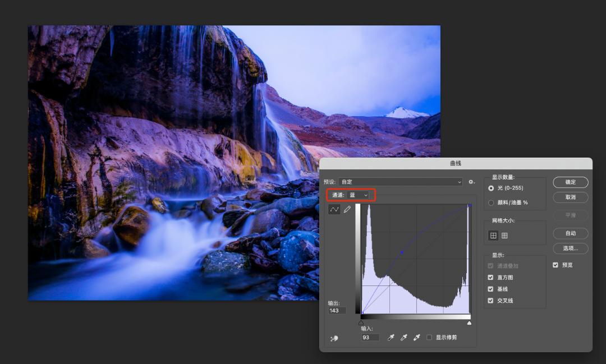
Task: Click the 选项... (Options) button
Action: [570, 248]
